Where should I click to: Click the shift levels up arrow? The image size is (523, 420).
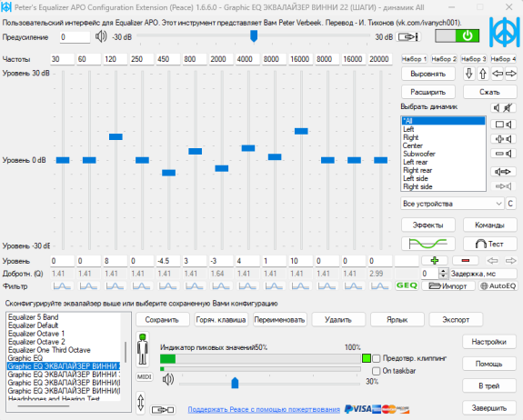pos(483,74)
